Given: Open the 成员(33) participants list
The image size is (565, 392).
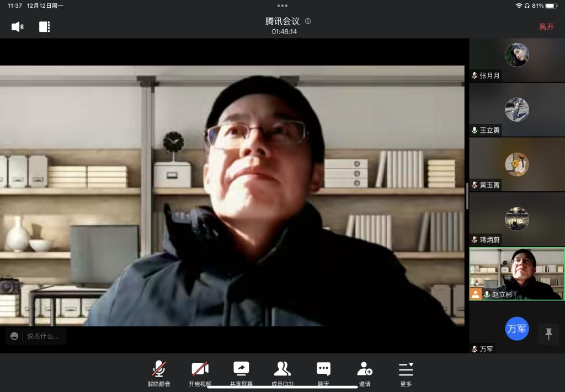Looking at the screenshot, I should (282, 373).
